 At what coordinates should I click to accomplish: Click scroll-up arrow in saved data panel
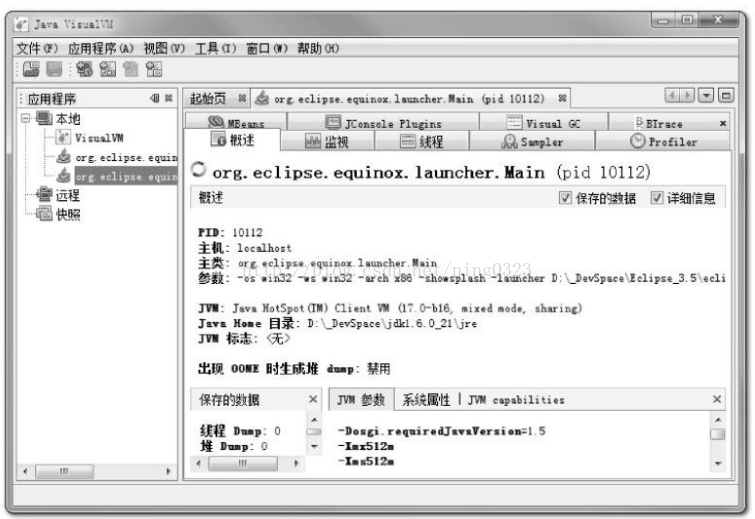click(x=314, y=420)
